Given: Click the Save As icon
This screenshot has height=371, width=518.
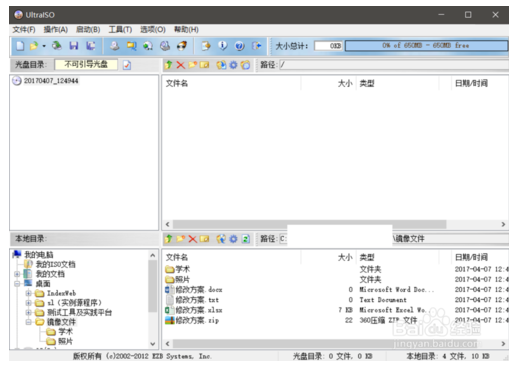Looking at the screenshot, I should pyautogui.click(x=90, y=46).
